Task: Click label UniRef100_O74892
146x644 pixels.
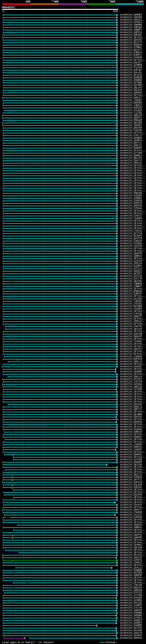Action: click(x=131, y=342)
